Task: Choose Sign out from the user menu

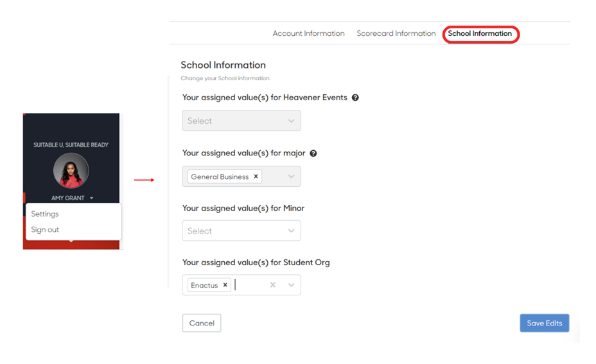Action: tap(45, 229)
